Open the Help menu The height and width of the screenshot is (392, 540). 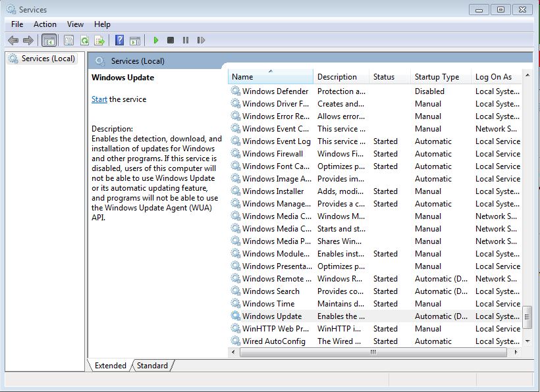102,24
